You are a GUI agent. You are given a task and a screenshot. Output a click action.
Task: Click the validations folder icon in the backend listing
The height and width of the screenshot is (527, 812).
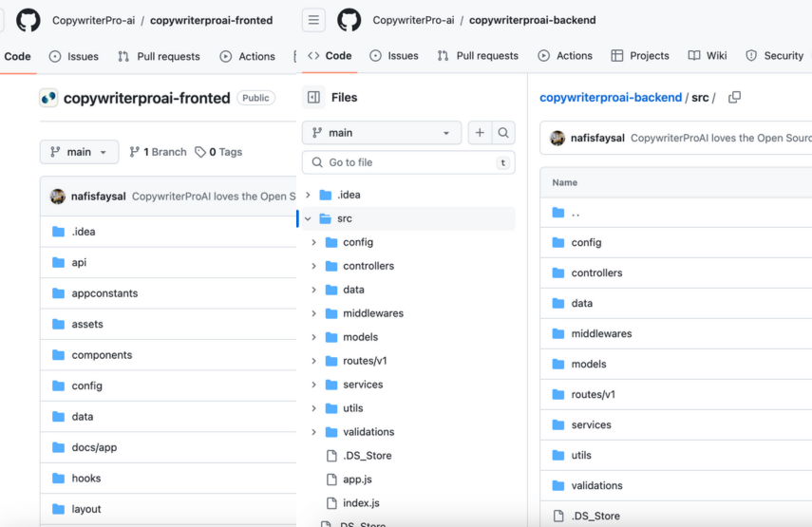pos(558,485)
